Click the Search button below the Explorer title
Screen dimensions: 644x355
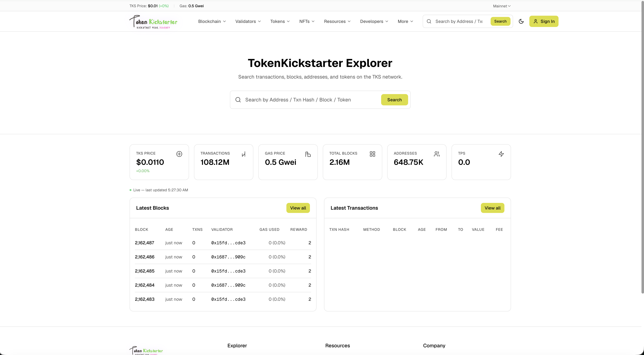click(x=394, y=100)
